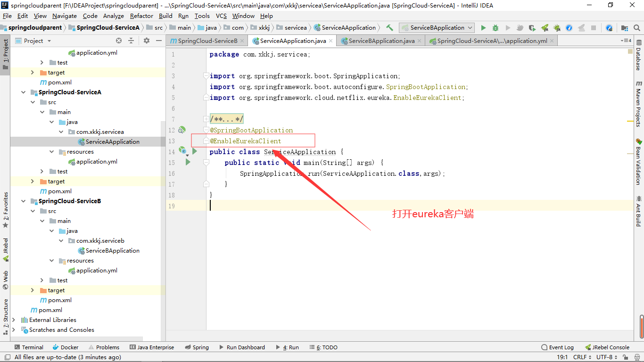This screenshot has width=644, height=362.
Task: Click the Spring bean gutter icon on line 12
Action: [182, 130]
